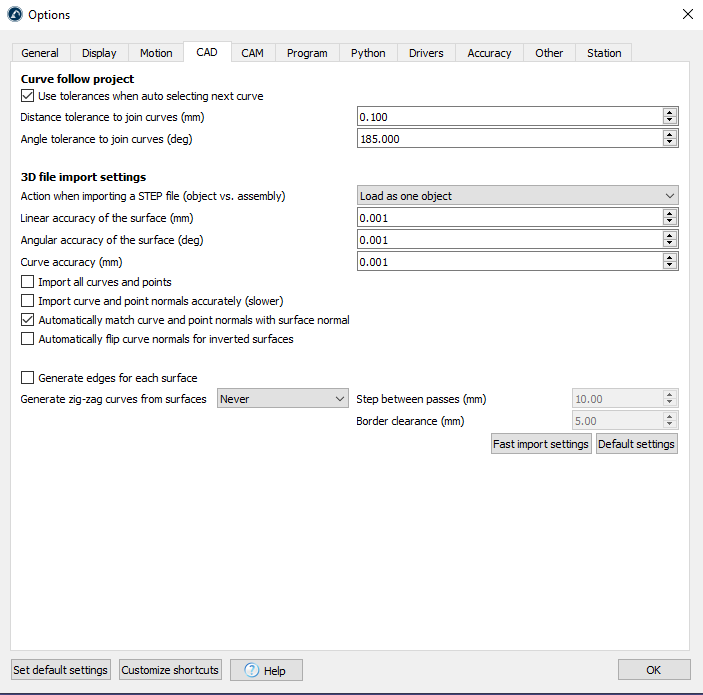
Task: Enable Import all curves and points
Action: pos(28,283)
